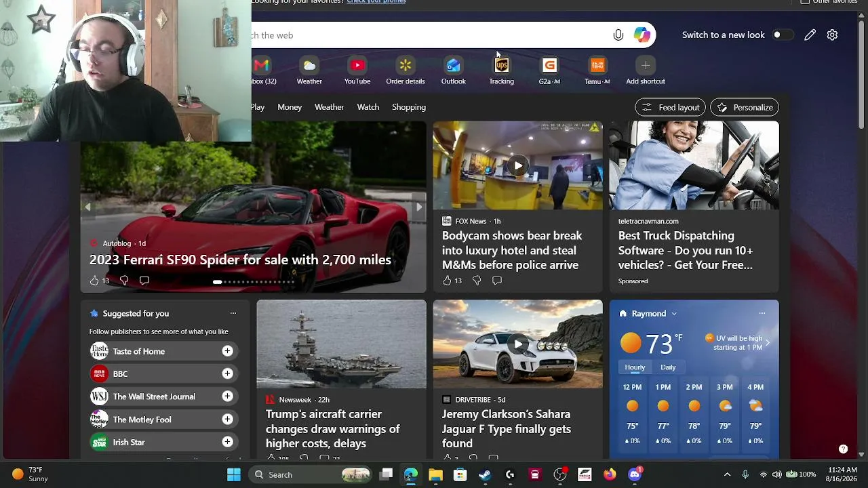Open the Walmart Order details shortcut
This screenshot has height=488, width=868.
(x=406, y=71)
